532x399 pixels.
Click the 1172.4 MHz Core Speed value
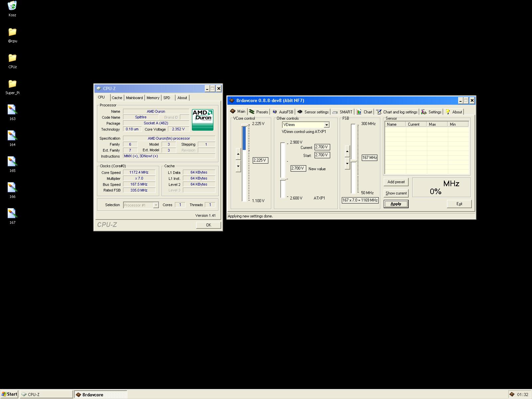tap(139, 173)
